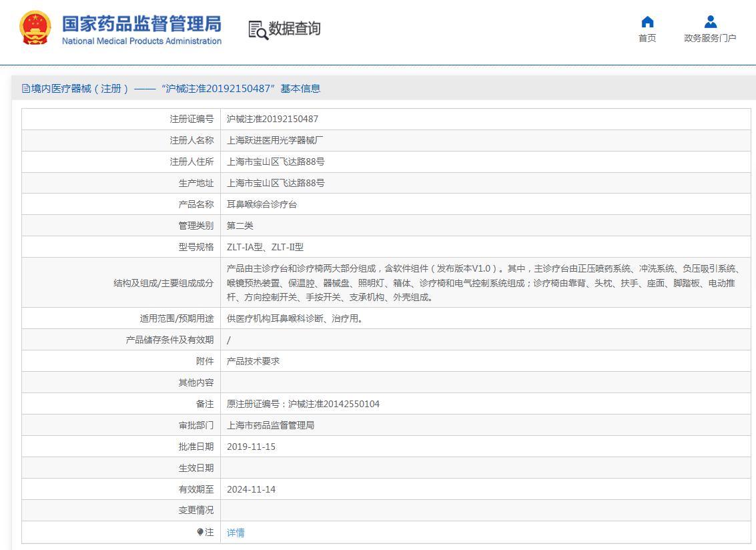Click the 数据查询 search document icon
The width and height of the screenshot is (756, 550).
pos(258,30)
